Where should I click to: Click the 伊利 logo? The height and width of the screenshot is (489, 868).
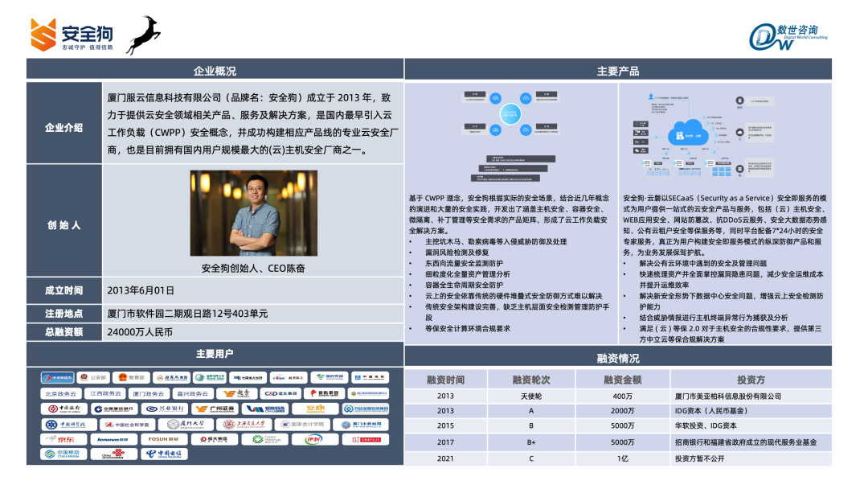(x=315, y=439)
